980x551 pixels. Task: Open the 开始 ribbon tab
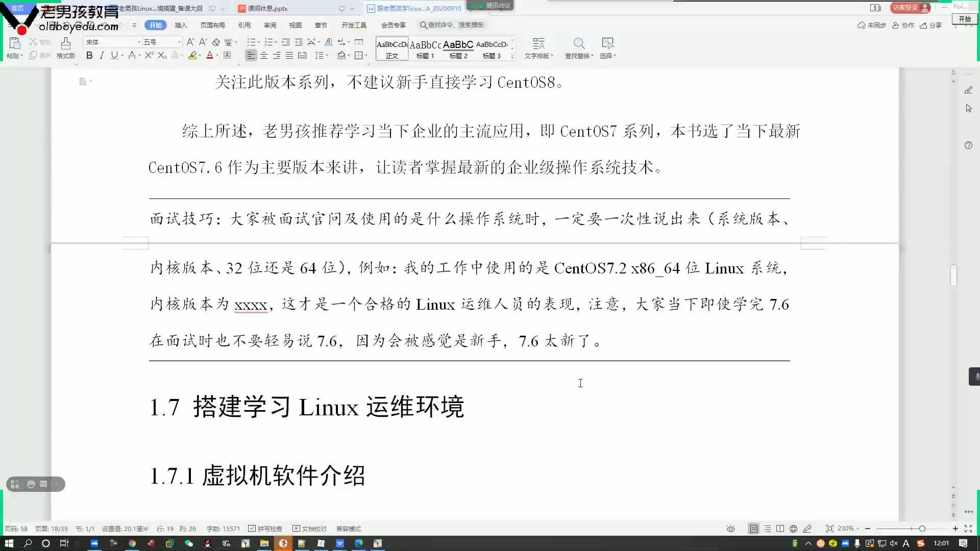[x=155, y=25]
